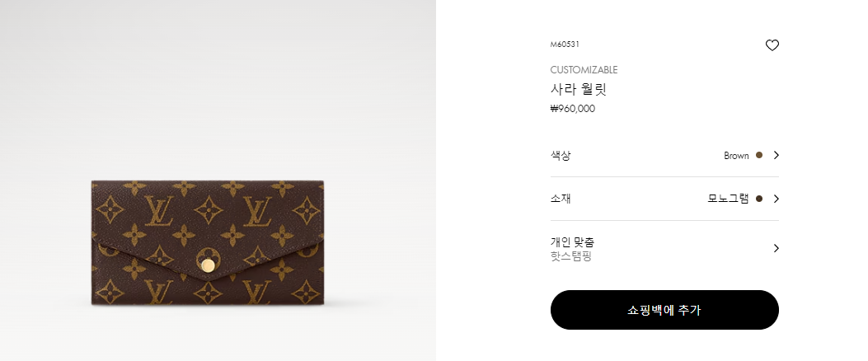Select the Brown color swatch dot
This screenshot has width=868, height=361.
pos(759,155)
